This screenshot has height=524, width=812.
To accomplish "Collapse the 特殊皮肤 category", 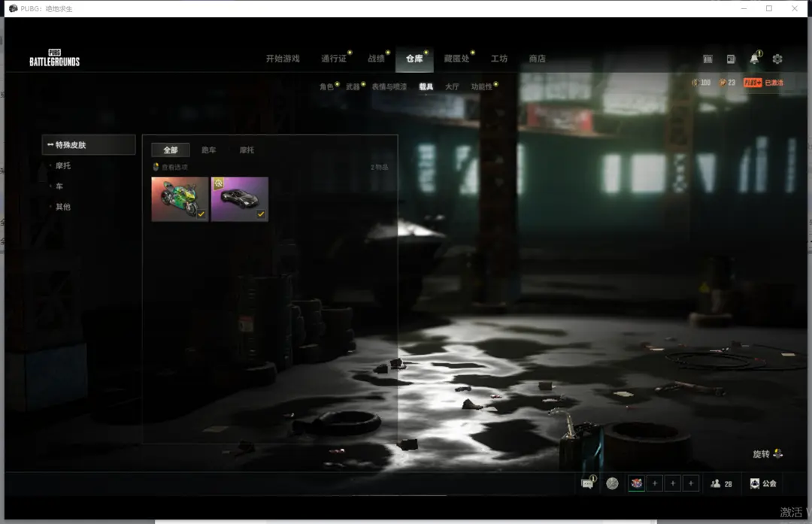I will [x=89, y=145].
